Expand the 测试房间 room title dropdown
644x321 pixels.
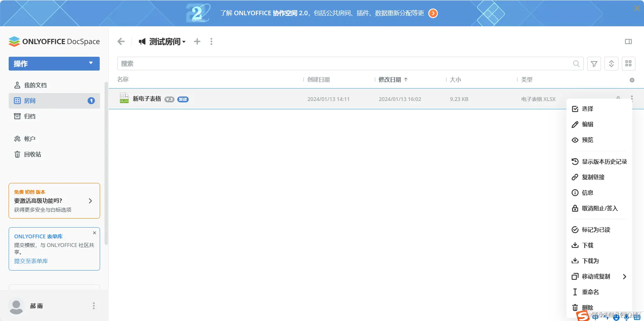185,42
